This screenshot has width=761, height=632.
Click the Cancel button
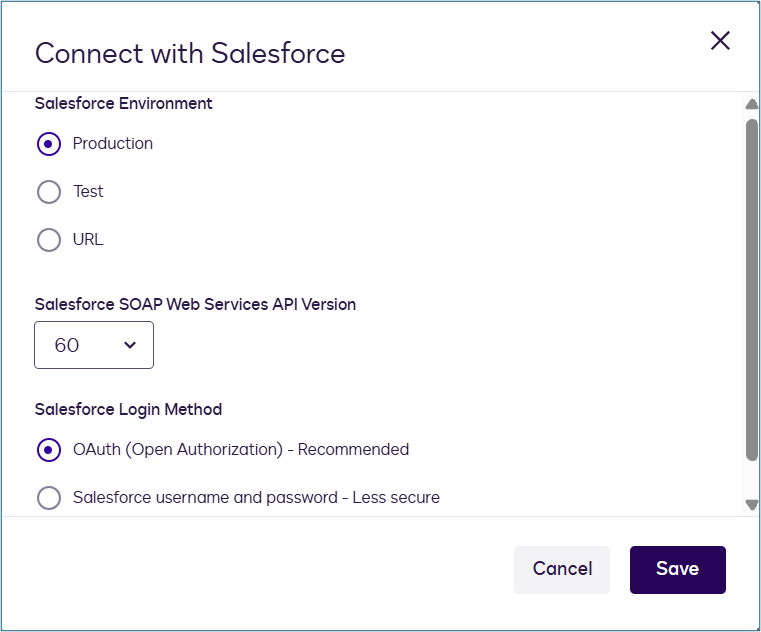[x=562, y=569]
